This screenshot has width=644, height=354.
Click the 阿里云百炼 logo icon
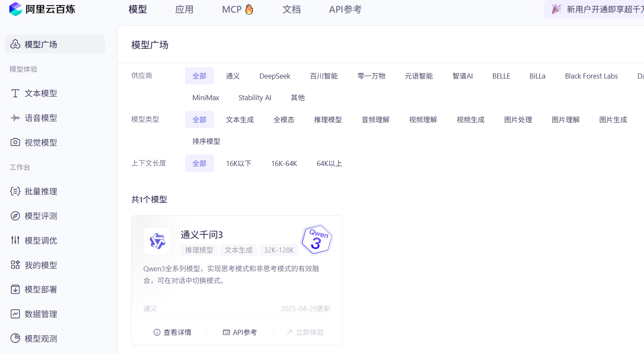pos(15,9)
